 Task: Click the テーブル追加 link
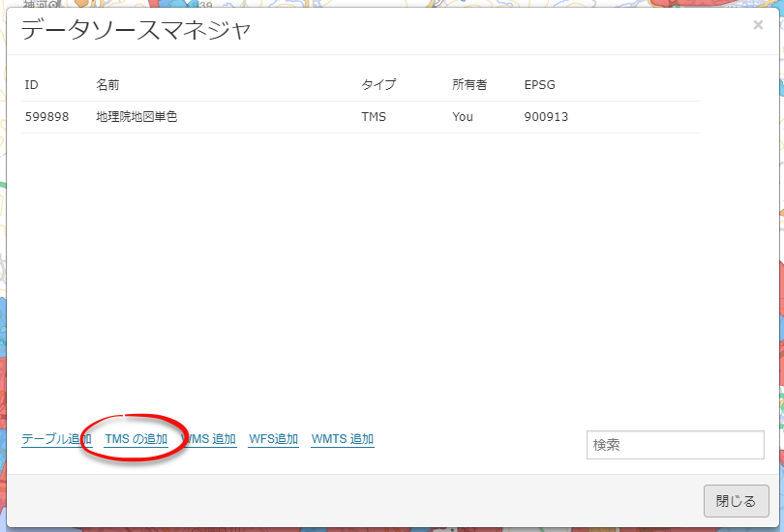pyautogui.click(x=56, y=439)
